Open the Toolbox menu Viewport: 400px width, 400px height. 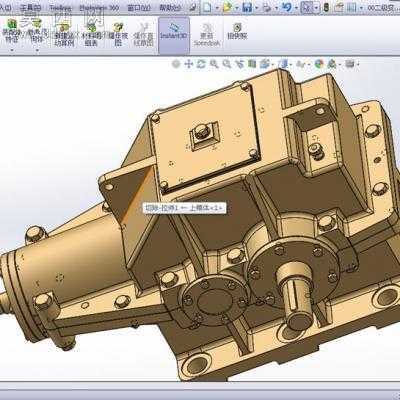pos(61,8)
